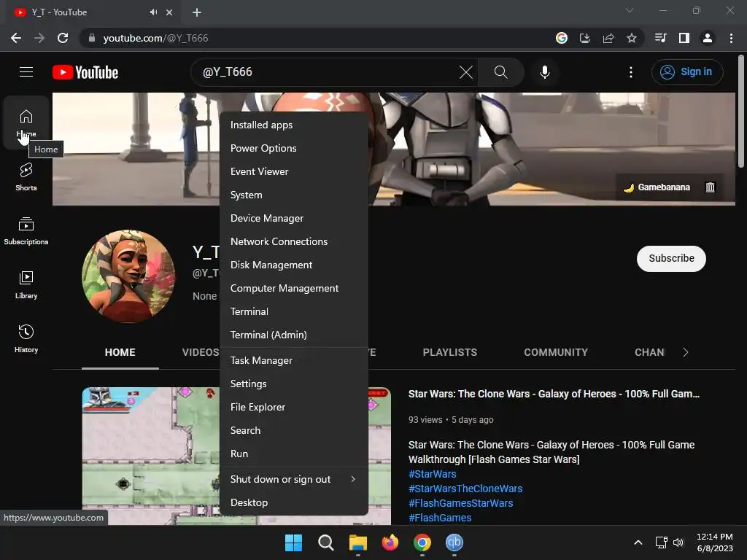Open Network Connections

[x=293, y=241]
